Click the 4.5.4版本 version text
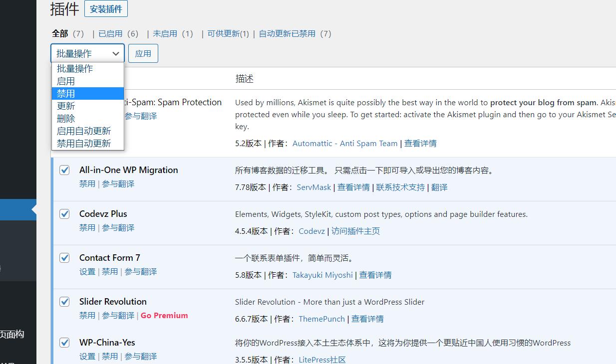The width and height of the screenshot is (616, 364). point(252,231)
